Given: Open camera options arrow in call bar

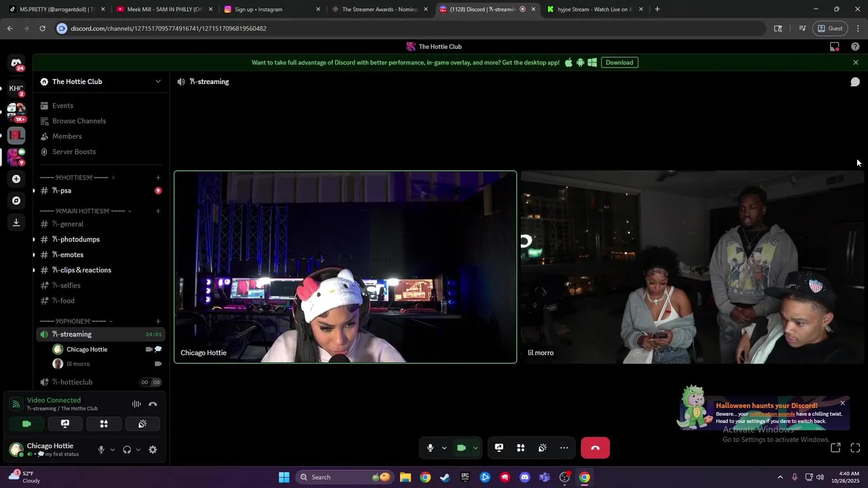Looking at the screenshot, I should click(x=475, y=448).
